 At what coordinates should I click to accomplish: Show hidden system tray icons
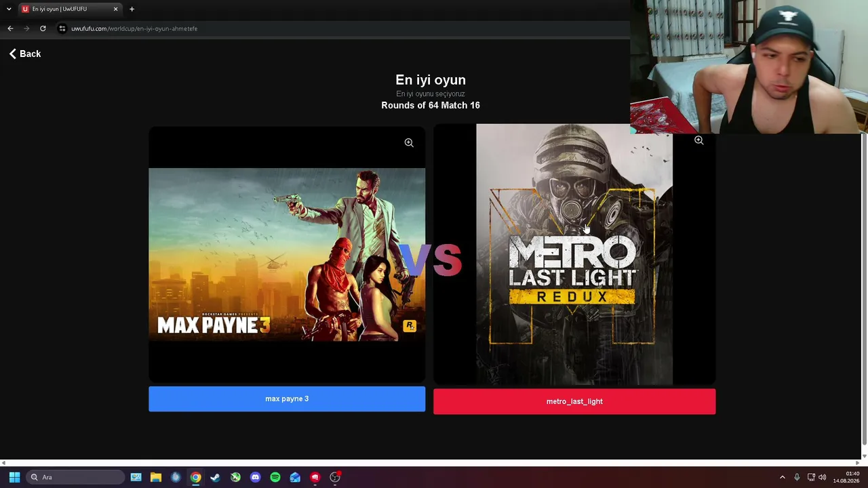[782, 477]
